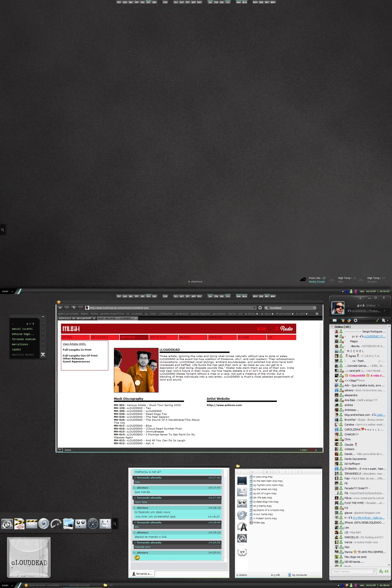Image resolution: width=392 pixels, height=588 pixels.
Task: Open the monitor desktop icon in explorer sidebar
Action: (x=242, y=480)
